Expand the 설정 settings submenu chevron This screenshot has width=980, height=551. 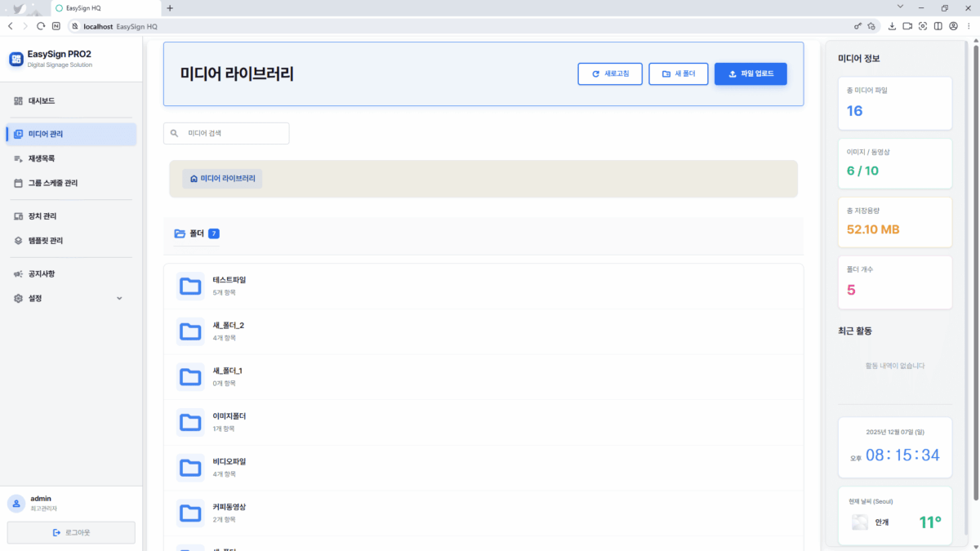(119, 299)
